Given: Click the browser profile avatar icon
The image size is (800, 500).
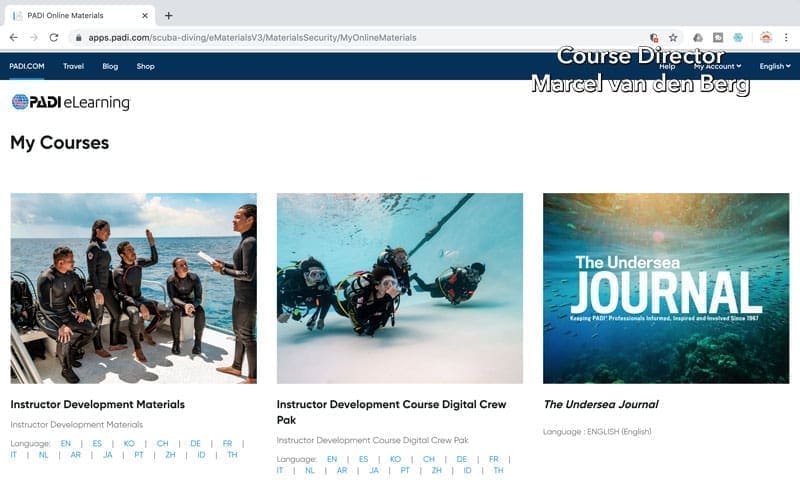Looking at the screenshot, I should tap(765, 37).
